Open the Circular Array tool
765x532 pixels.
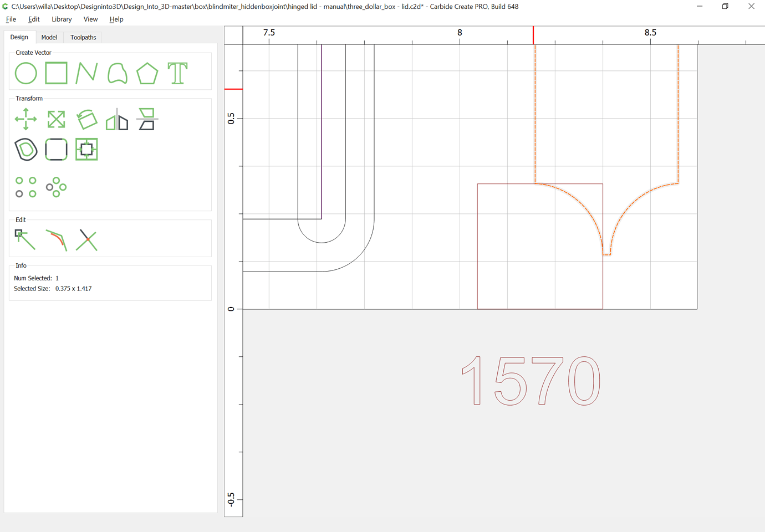(x=56, y=187)
